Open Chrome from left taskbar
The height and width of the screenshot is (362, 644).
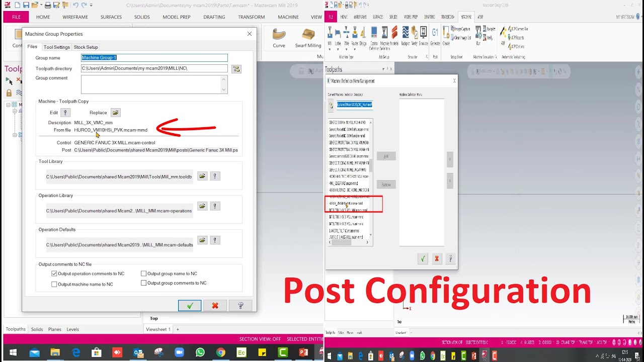220,352
